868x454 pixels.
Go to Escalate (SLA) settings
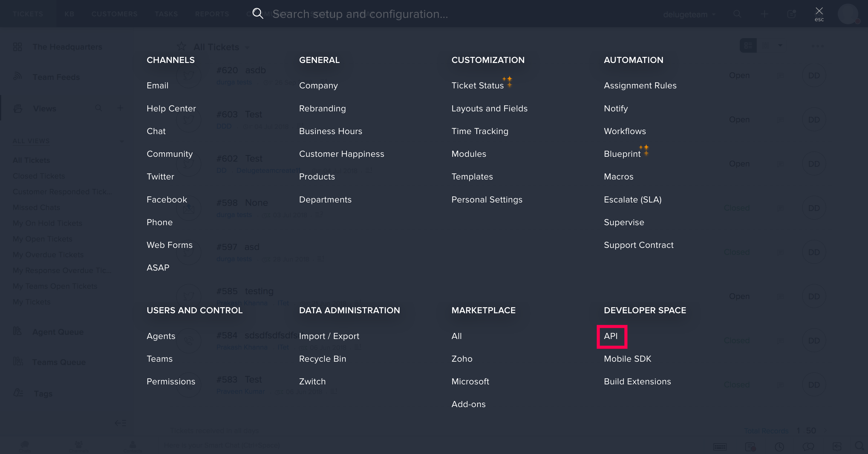pyautogui.click(x=632, y=199)
